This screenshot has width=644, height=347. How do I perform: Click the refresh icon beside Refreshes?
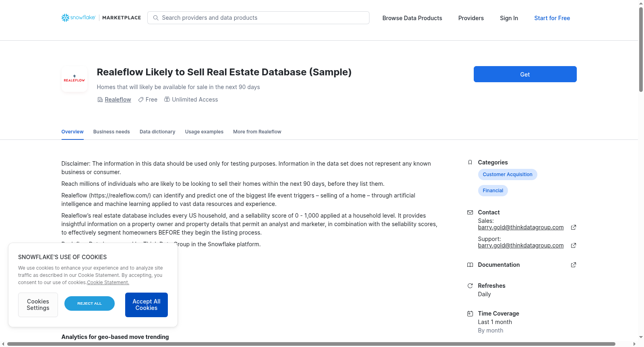click(470, 286)
